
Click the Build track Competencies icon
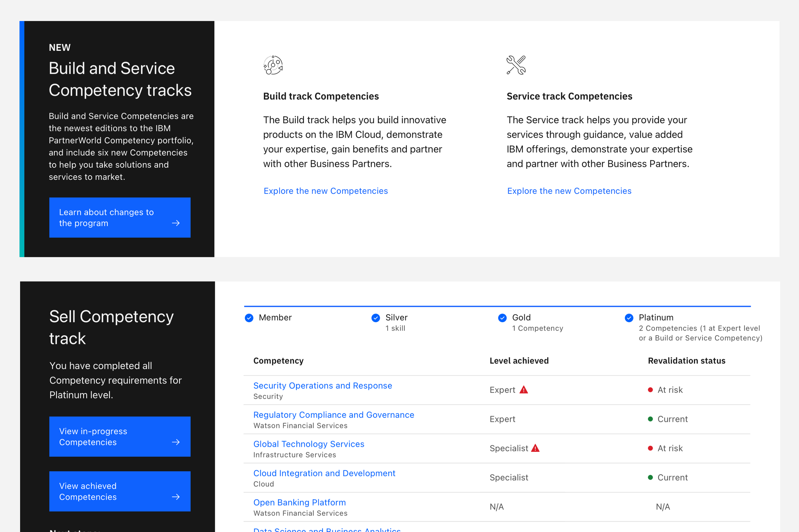click(x=273, y=65)
